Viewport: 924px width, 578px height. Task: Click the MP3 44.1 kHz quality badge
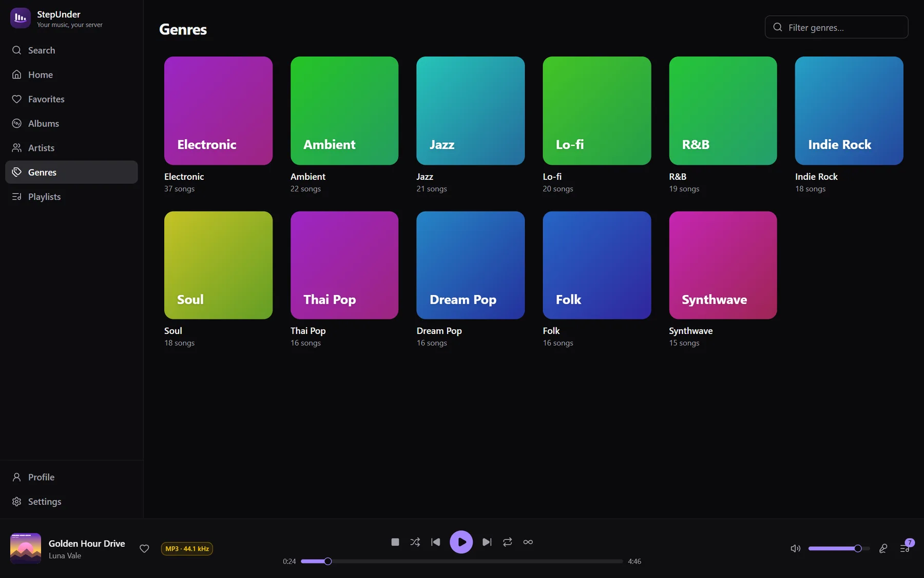[187, 549]
